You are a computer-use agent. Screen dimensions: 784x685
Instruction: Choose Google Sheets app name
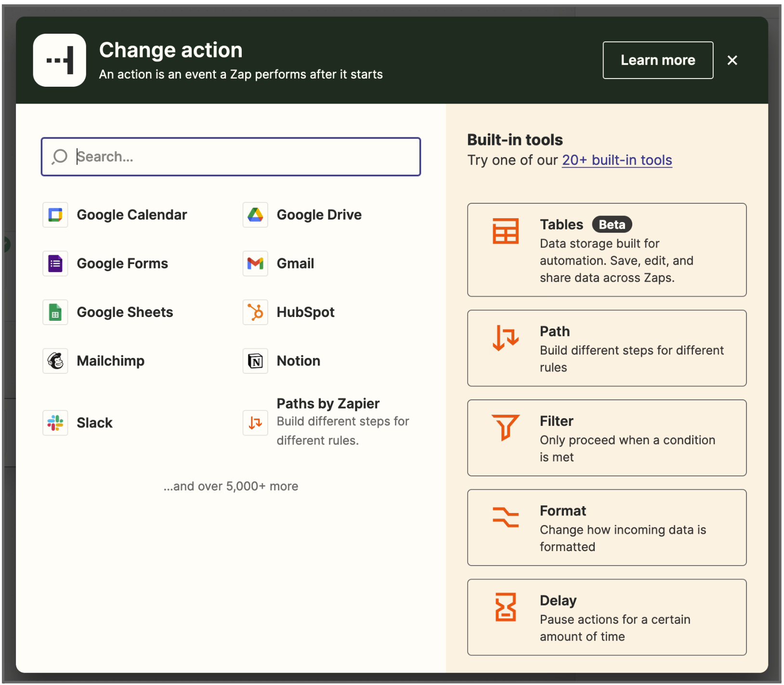[x=125, y=312]
